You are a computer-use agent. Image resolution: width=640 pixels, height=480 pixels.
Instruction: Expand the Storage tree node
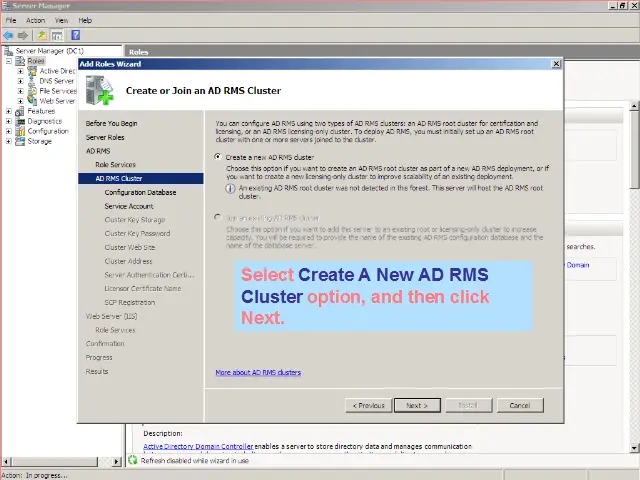[x=9, y=141]
